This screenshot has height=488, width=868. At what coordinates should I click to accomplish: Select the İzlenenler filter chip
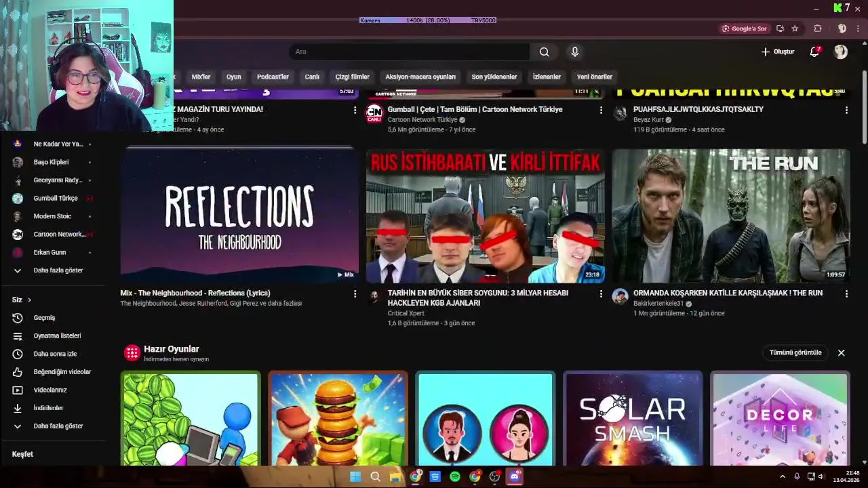click(547, 77)
